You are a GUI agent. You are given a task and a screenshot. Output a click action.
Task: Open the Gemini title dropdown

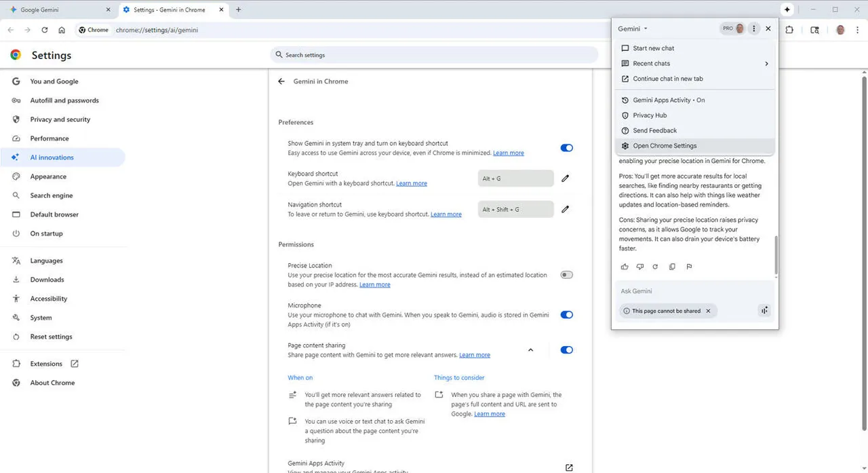[633, 29]
